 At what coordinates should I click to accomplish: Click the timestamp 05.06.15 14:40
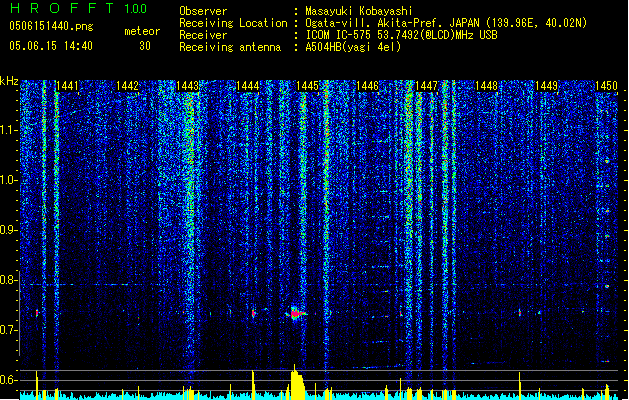[x=51, y=46]
